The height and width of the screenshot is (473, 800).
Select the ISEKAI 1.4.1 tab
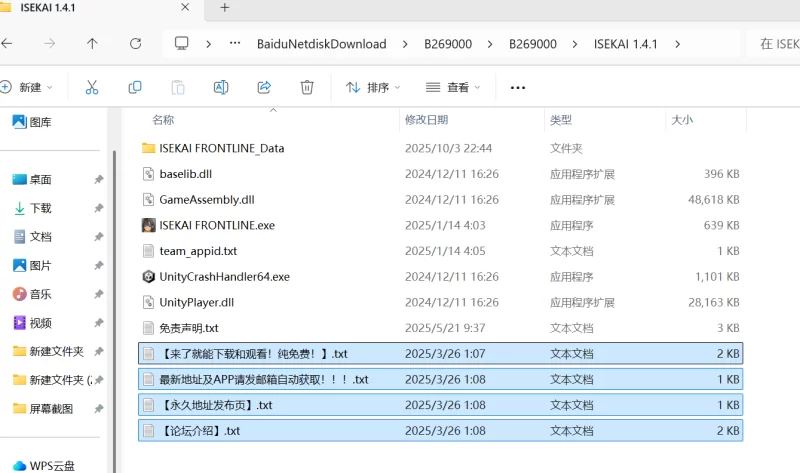click(x=97, y=8)
